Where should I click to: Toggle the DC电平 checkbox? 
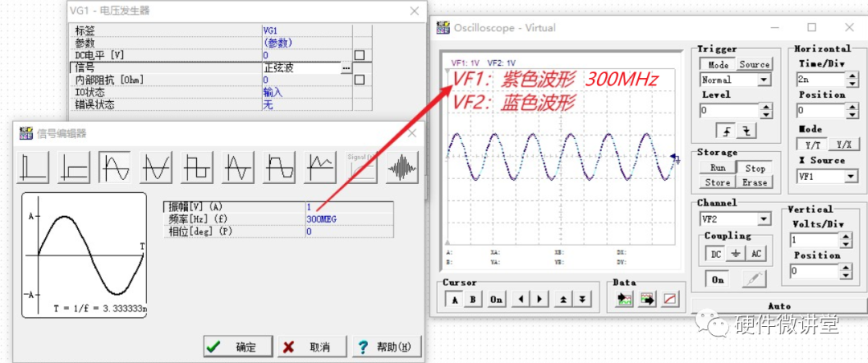click(360, 55)
